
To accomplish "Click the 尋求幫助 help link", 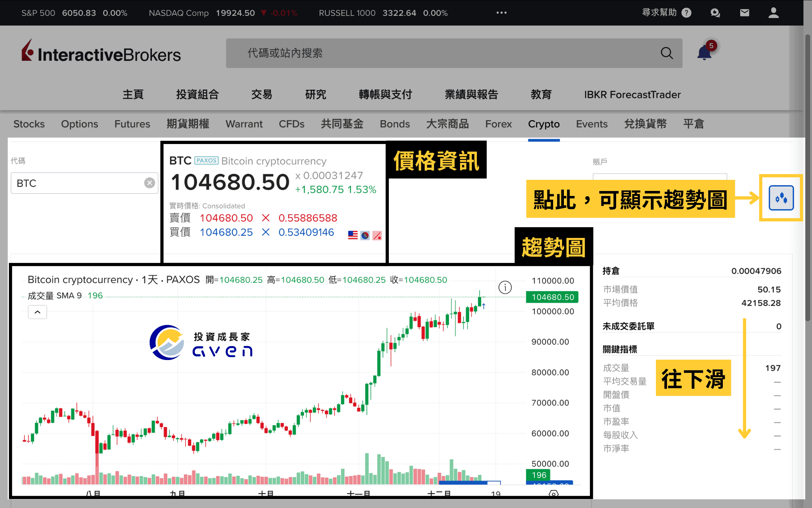I will pos(659,13).
